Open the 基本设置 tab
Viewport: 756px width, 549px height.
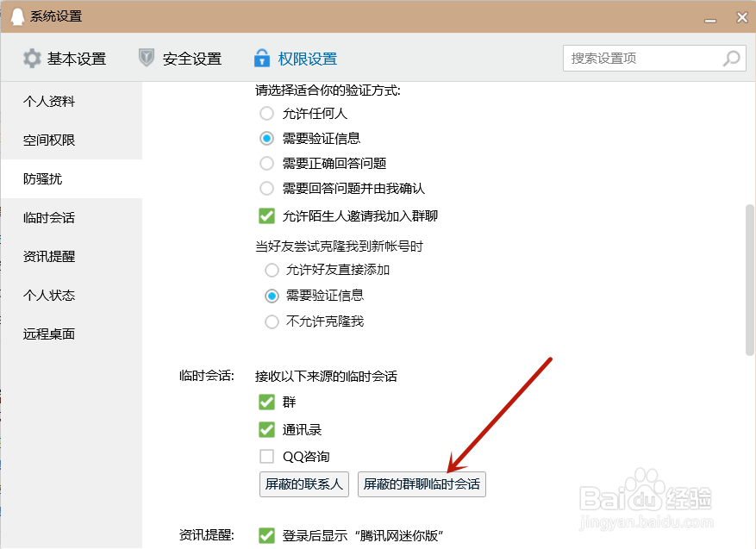click(x=65, y=59)
